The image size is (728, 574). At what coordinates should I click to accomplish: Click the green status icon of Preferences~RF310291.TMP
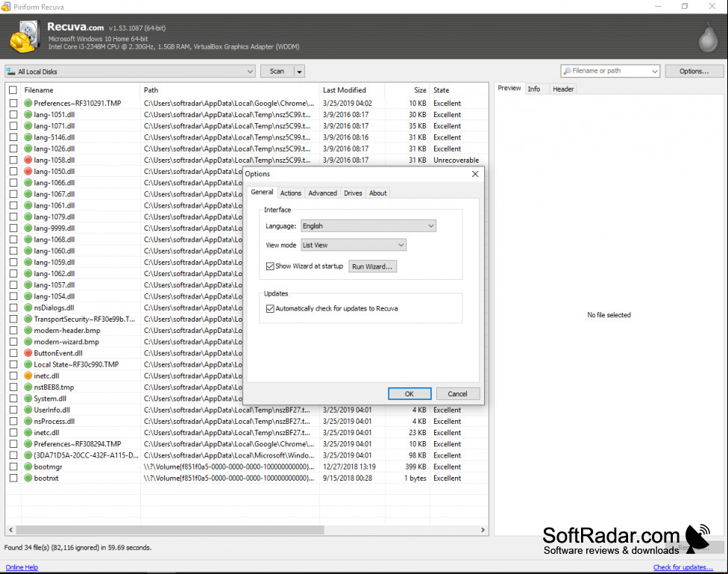(x=28, y=103)
